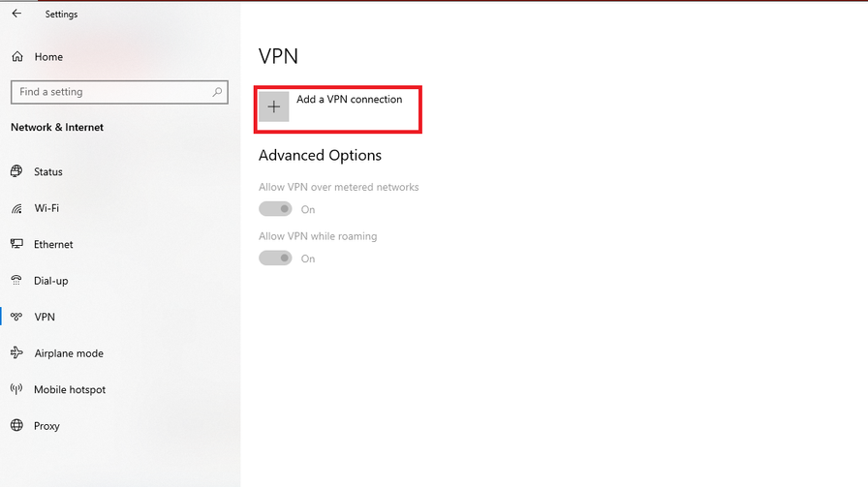Image resolution: width=868 pixels, height=487 pixels.
Task: Click the VPN icon in sidebar
Action: [16, 317]
